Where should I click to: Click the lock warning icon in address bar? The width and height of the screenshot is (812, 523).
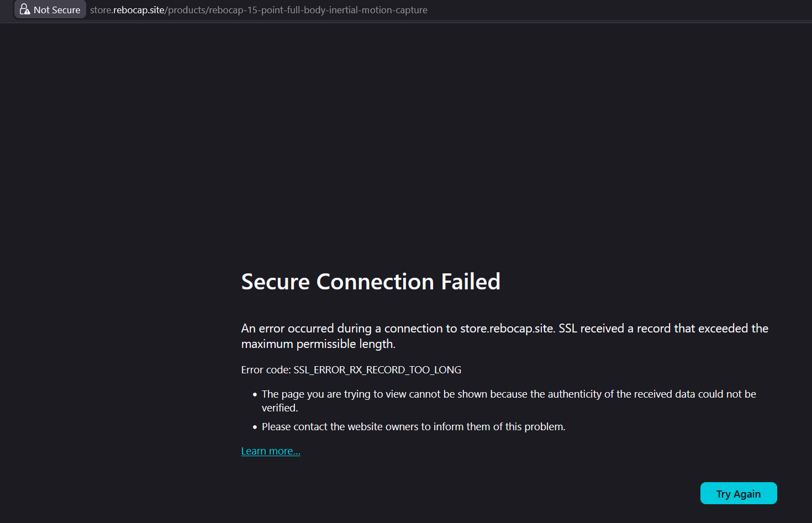coord(25,9)
